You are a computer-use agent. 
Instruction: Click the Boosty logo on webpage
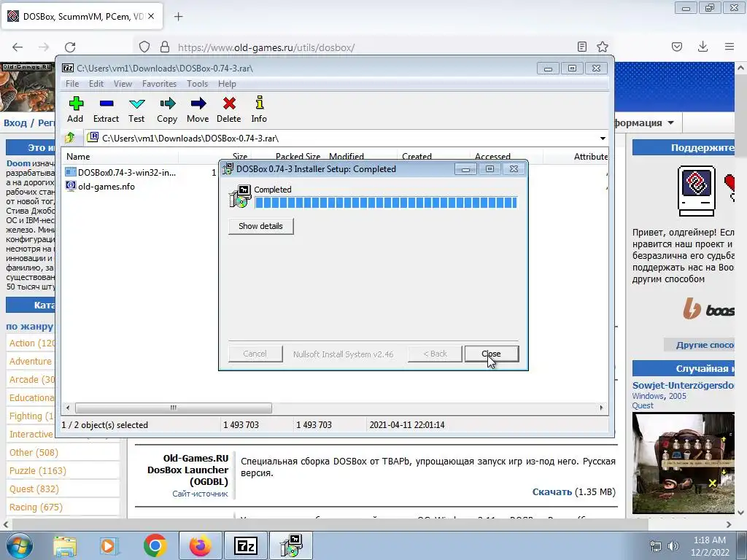tap(708, 309)
